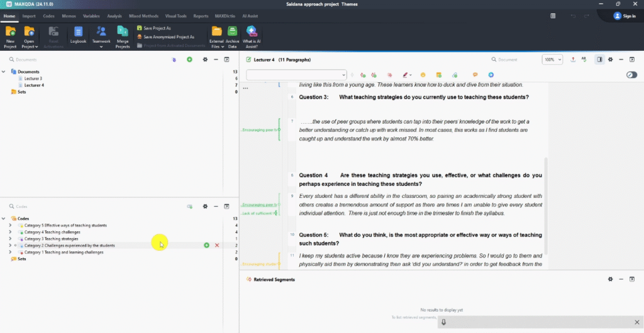Click Save Project As
Viewport: 644px width, 333px height.
click(157, 28)
